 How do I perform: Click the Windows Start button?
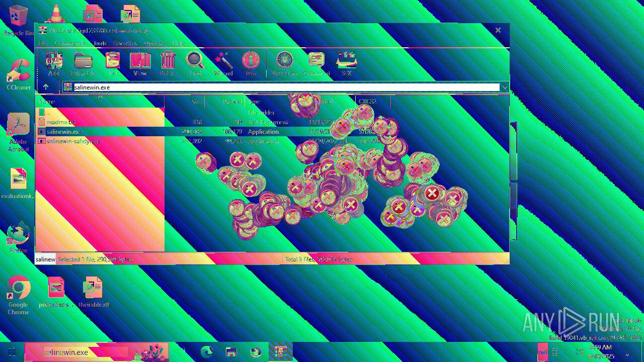(x=12, y=352)
